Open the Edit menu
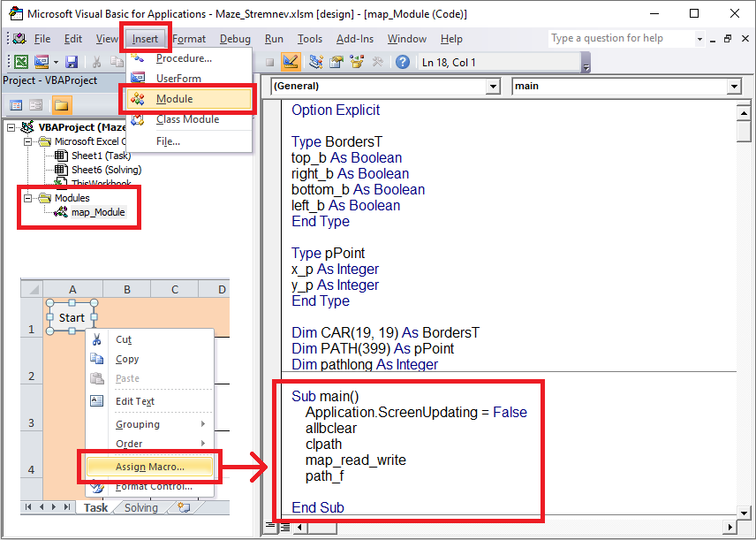 [73, 39]
